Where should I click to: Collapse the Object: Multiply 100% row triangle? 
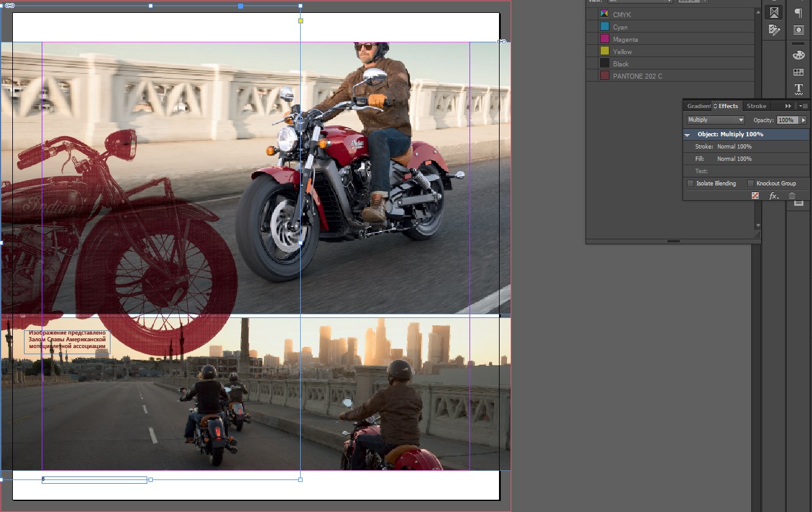pyautogui.click(x=688, y=134)
